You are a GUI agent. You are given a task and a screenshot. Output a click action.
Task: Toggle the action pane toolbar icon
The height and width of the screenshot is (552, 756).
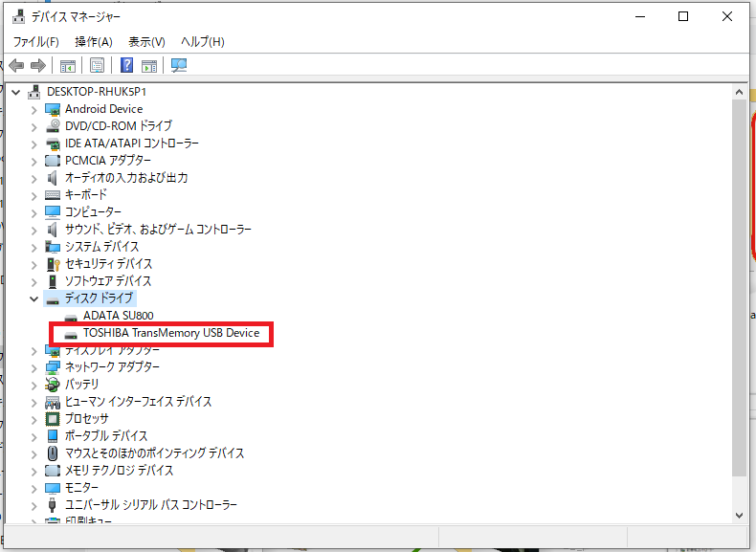pos(149,66)
